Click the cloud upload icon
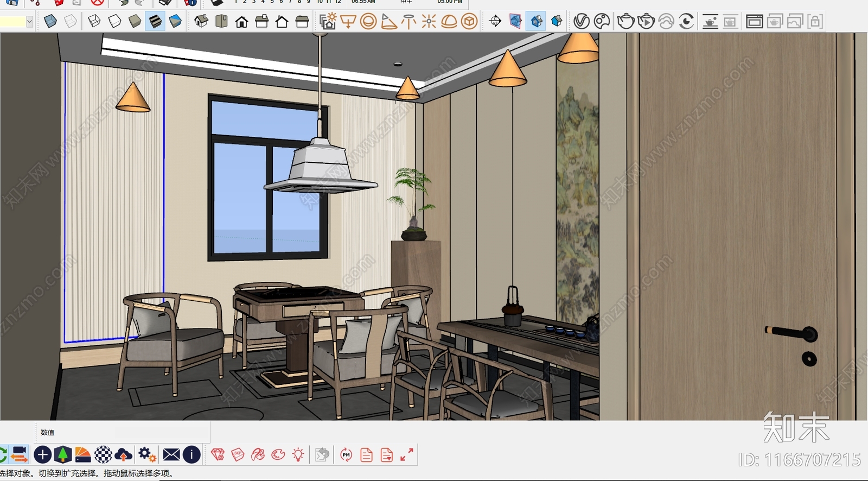The height and width of the screenshot is (481, 868). coord(123,454)
